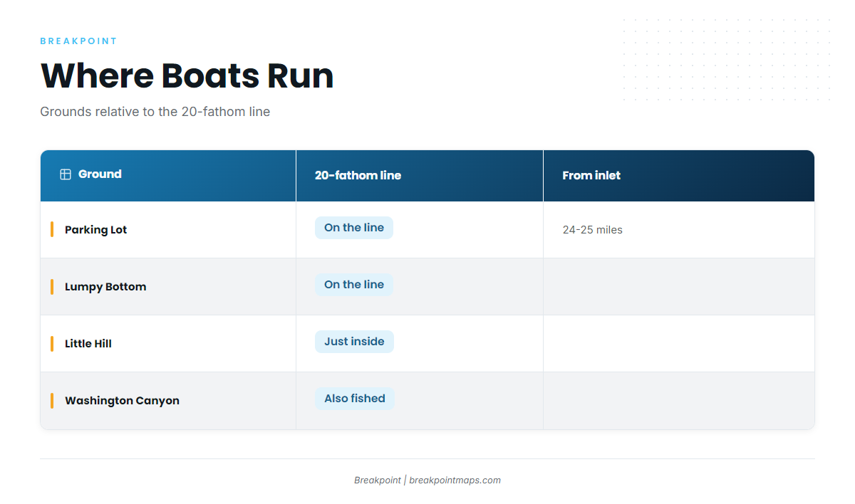855x504 pixels.
Task: Click the On the line badge for Lumpy Bottom
Action: point(354,285)
